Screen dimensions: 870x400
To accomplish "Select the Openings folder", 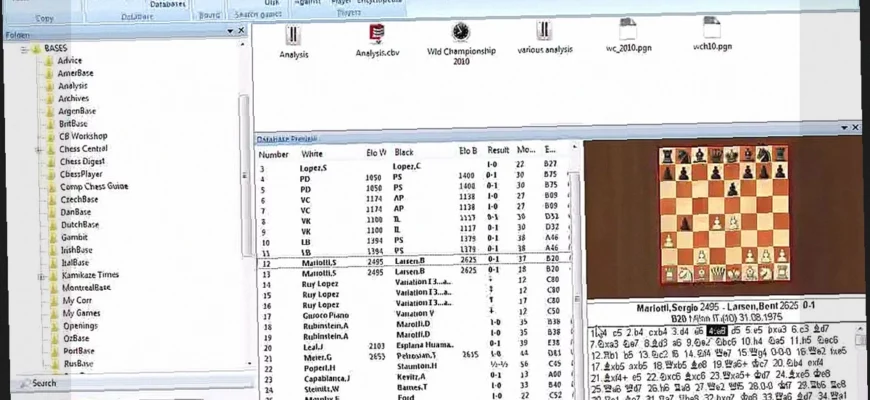I will (79, 326).
